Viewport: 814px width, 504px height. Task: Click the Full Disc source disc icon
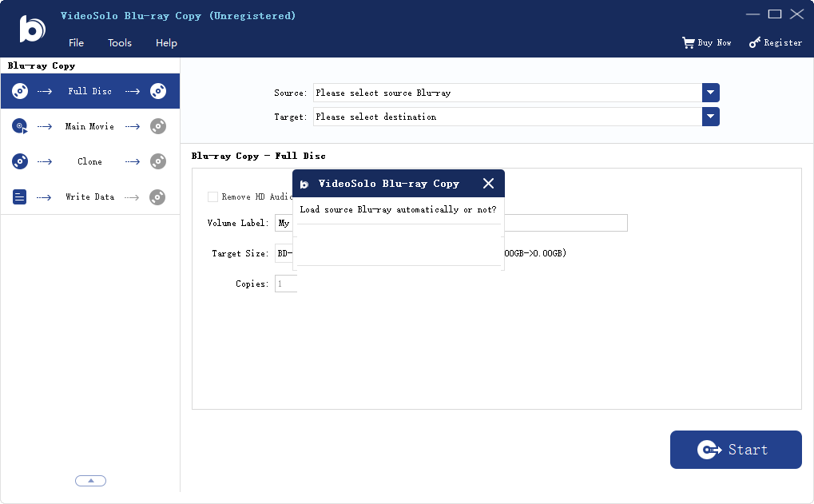[x=20, y=91]
